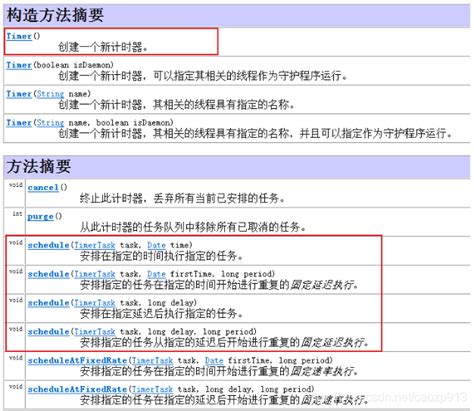Click scheduleAtFixedRate link with Date firstTime parameter

click(77, 360)
